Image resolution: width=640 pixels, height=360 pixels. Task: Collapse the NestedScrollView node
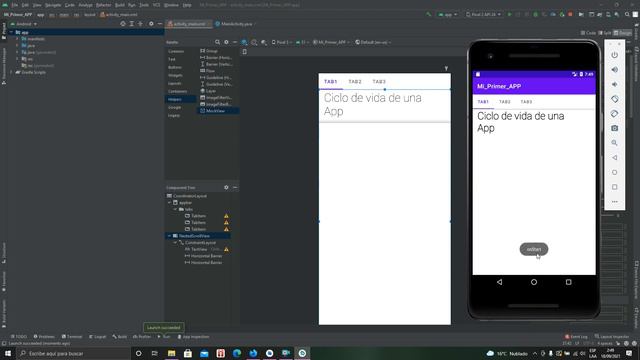click(170, 236)
